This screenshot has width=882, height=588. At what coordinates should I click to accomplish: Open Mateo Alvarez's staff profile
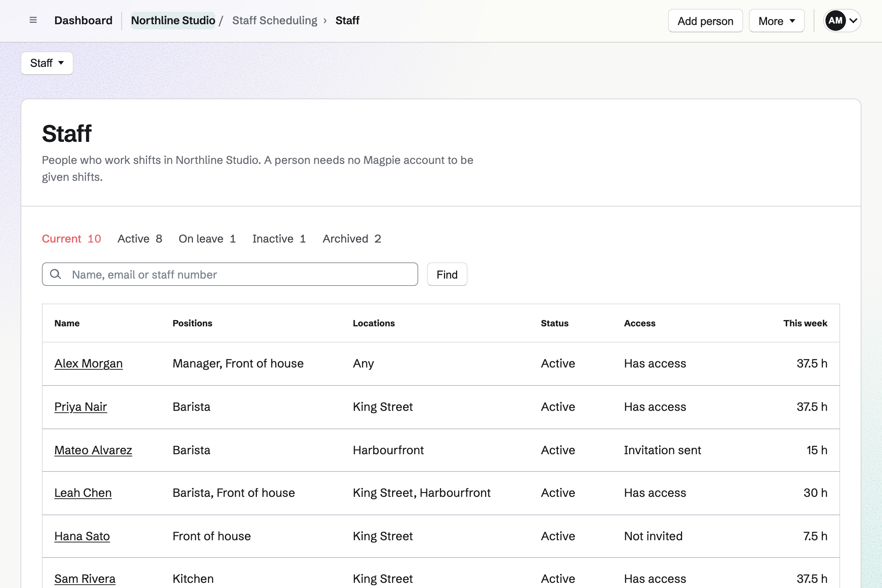tap(93, 450)
